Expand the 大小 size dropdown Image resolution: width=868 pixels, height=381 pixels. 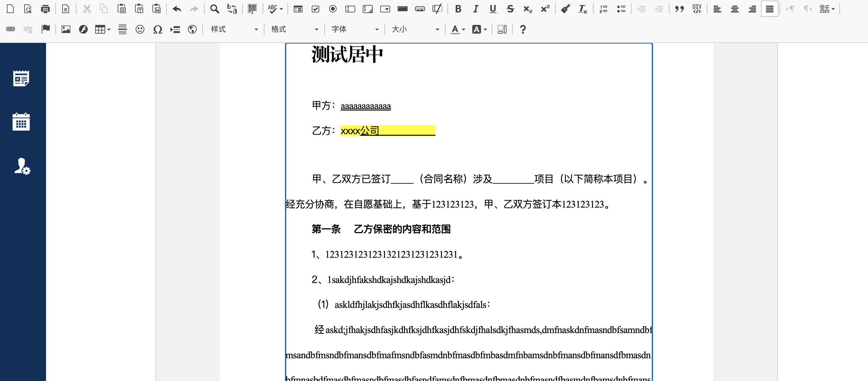coord(415,29)
